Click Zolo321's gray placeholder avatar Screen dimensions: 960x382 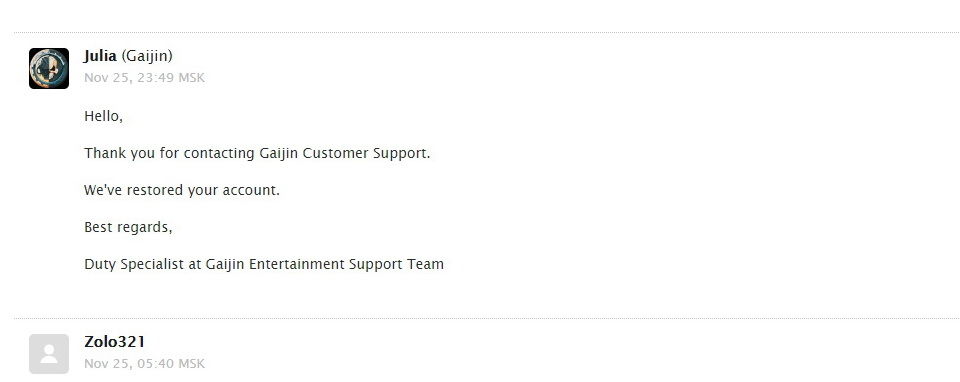coord(49,354)
